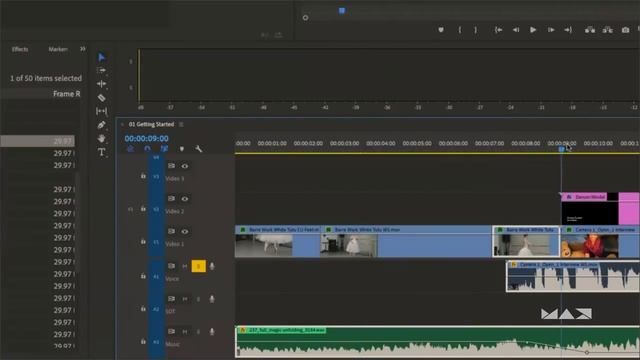Go to In point
The width and height of the screenshot is (640, 360).
(498, 30)
